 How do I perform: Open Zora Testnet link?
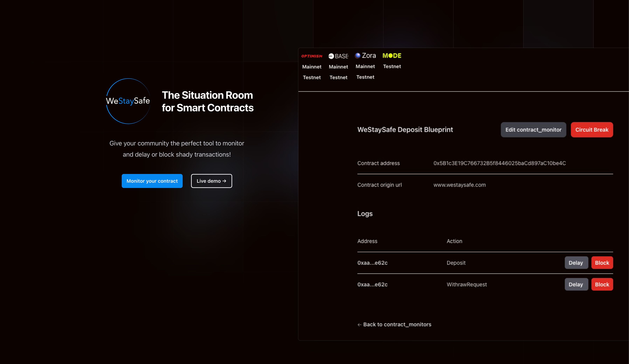click(365, 77)
